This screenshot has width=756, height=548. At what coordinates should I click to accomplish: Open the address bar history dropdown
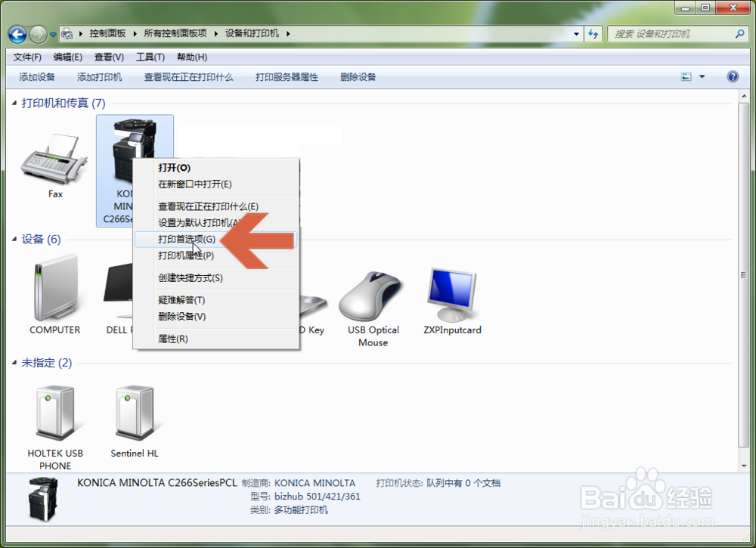(x=576, y=34)
